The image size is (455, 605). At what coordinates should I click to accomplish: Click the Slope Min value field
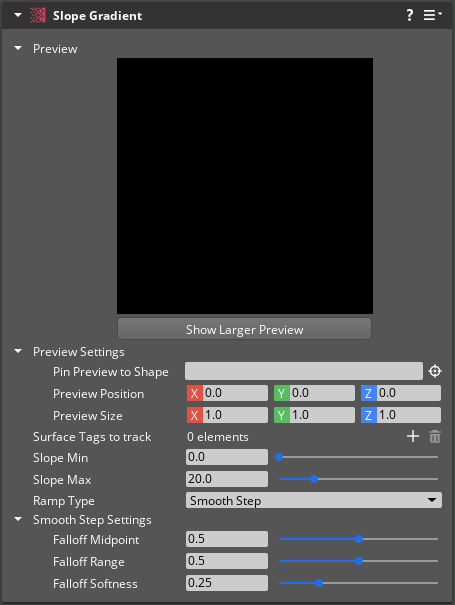(x=227, y=457)
